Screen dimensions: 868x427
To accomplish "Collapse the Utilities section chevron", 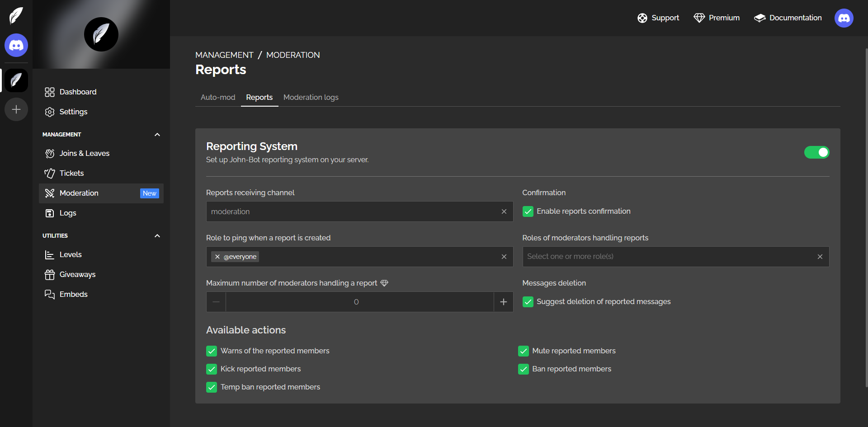I will tap(157, 236).
